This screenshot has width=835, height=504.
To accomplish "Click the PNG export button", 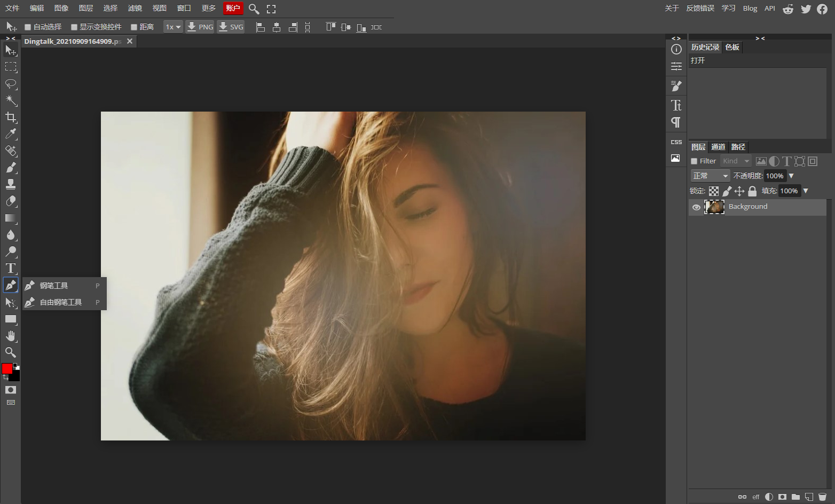I will (x=200, y=27).
